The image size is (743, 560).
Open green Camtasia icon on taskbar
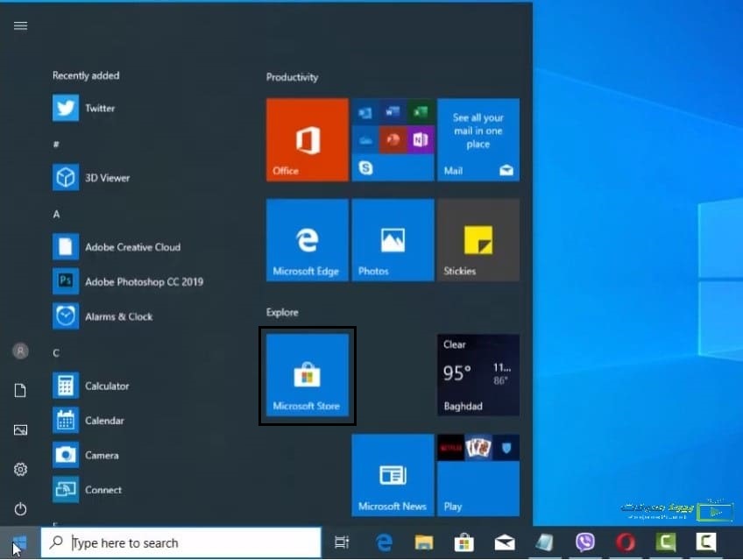[x=666, y=542]
